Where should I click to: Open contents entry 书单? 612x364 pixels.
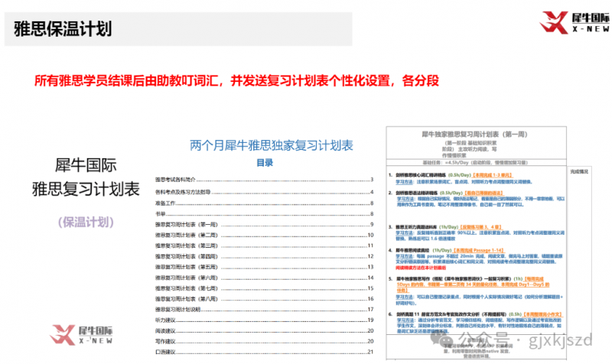[264, 214]
